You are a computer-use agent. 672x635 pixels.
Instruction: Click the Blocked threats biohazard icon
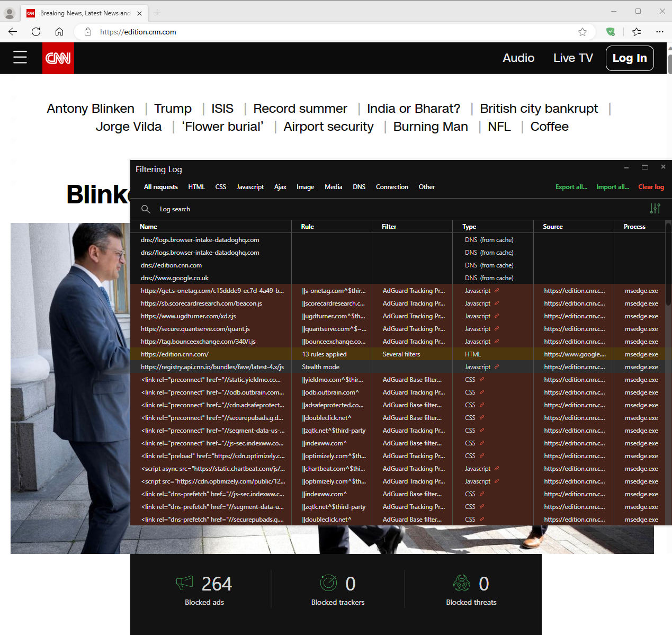click(462, 583)
